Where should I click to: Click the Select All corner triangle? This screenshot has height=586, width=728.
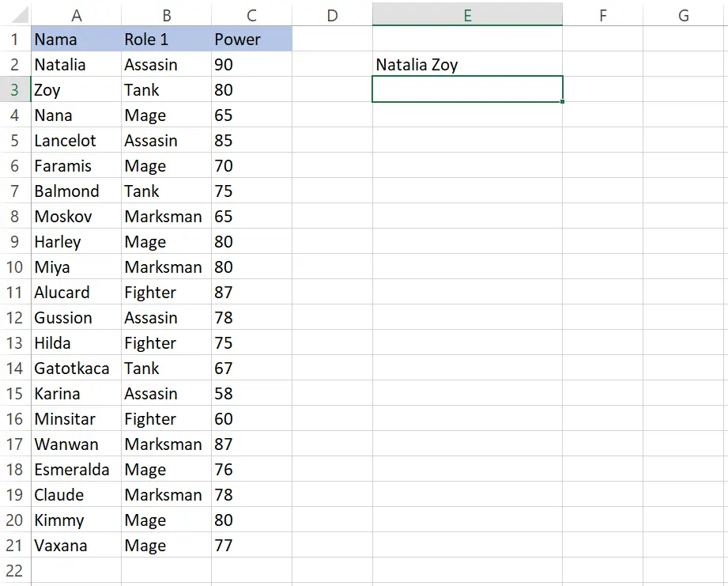(x=20, y=14)
